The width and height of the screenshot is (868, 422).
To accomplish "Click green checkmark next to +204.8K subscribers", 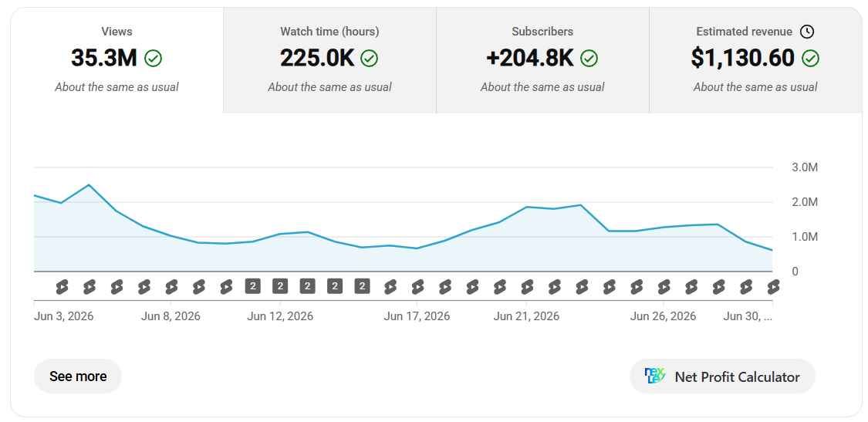I will coord(589,58).
